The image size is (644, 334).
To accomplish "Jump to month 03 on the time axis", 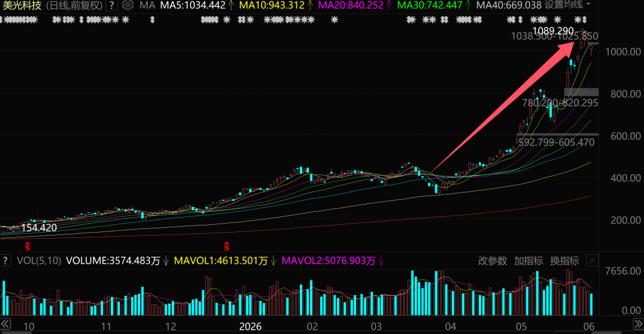I will [x=376, y=327].
